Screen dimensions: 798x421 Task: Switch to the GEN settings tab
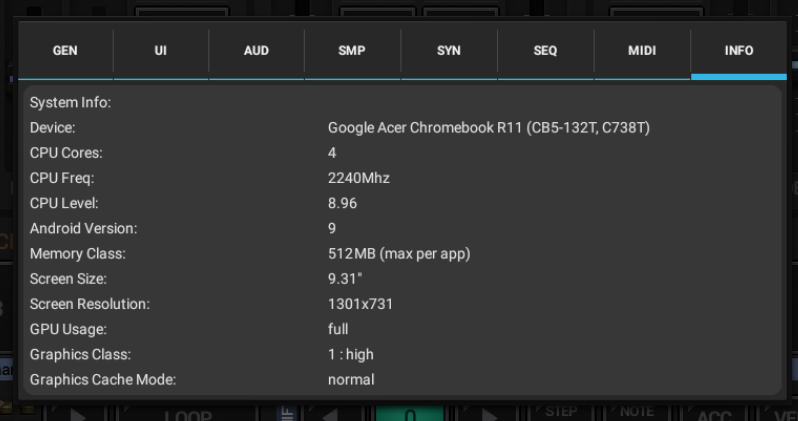click(x=65, y=50)
